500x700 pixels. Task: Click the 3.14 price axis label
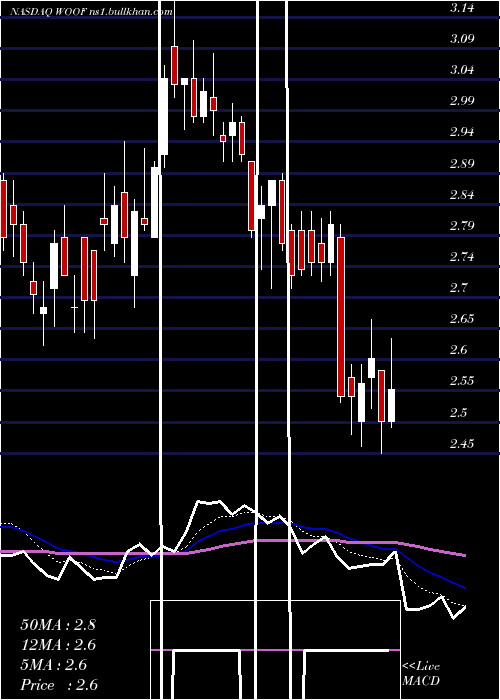coord(462,8)
